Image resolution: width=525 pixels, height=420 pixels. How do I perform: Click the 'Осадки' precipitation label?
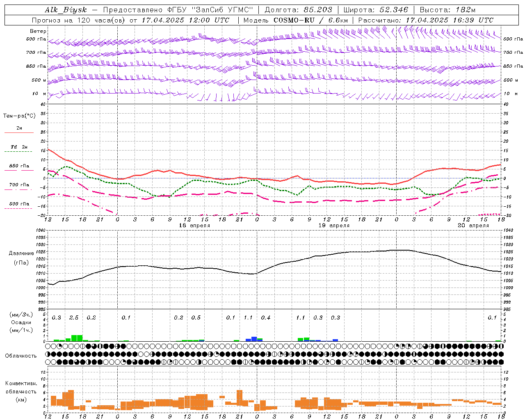tap(21, 322)
